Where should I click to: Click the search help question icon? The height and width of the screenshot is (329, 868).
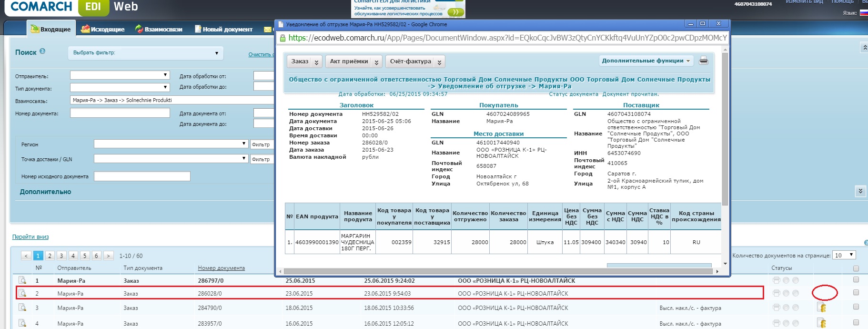[42, 51]
